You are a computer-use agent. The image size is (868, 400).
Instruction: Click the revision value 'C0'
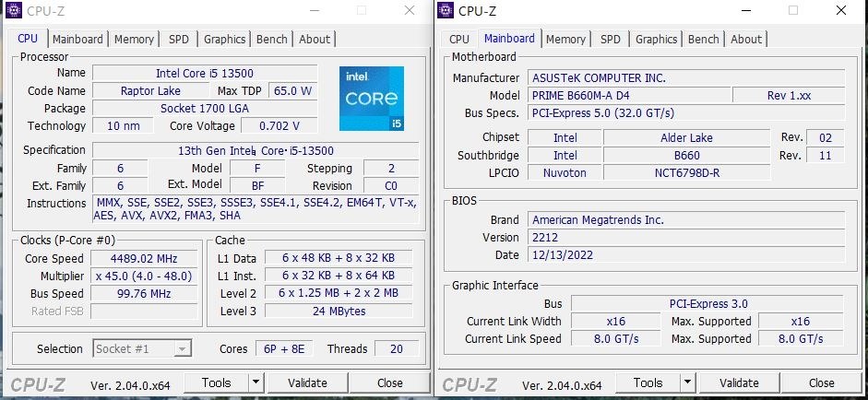coord(391,186)
